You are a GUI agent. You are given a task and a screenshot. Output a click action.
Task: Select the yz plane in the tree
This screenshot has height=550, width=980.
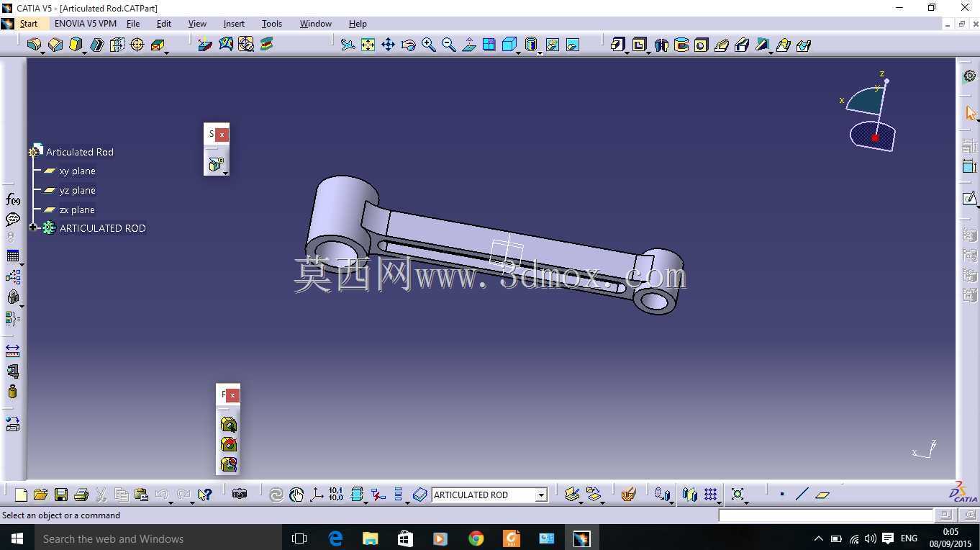point(77,190)
